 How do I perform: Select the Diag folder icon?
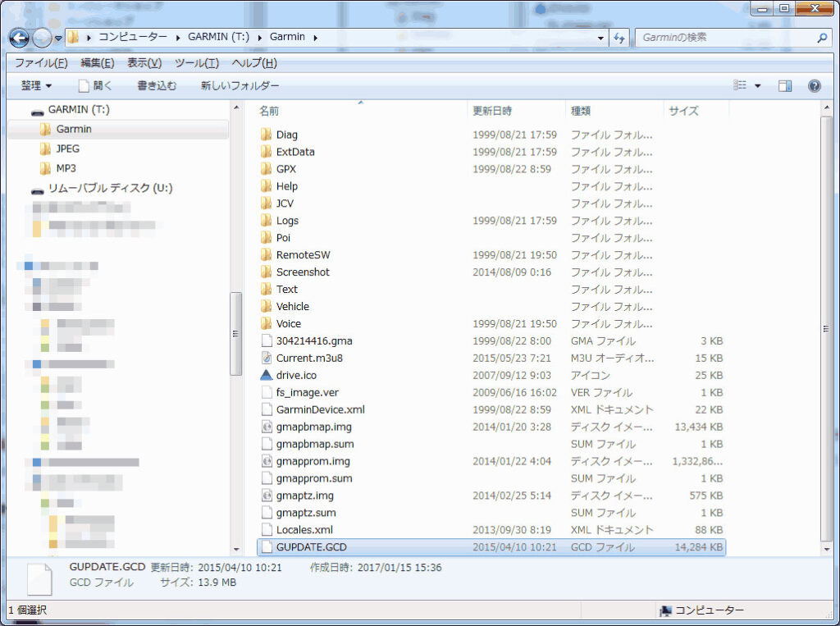[267, 135]
